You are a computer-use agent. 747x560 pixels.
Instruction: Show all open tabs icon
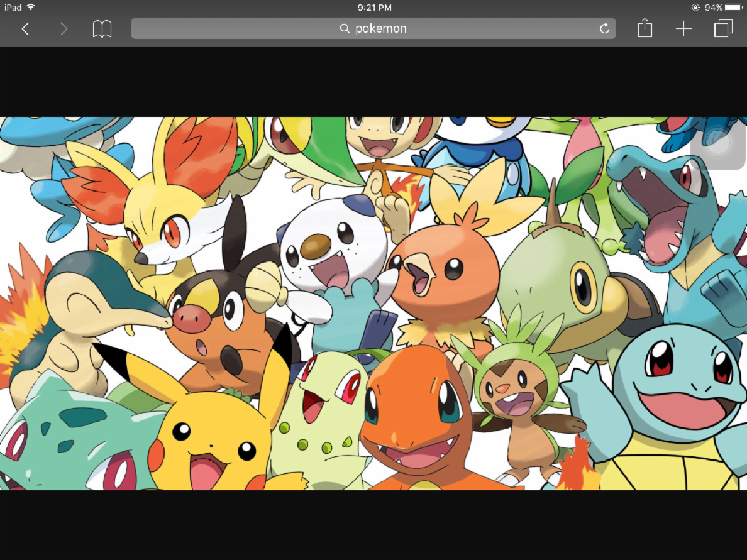[x=723, y=28]
